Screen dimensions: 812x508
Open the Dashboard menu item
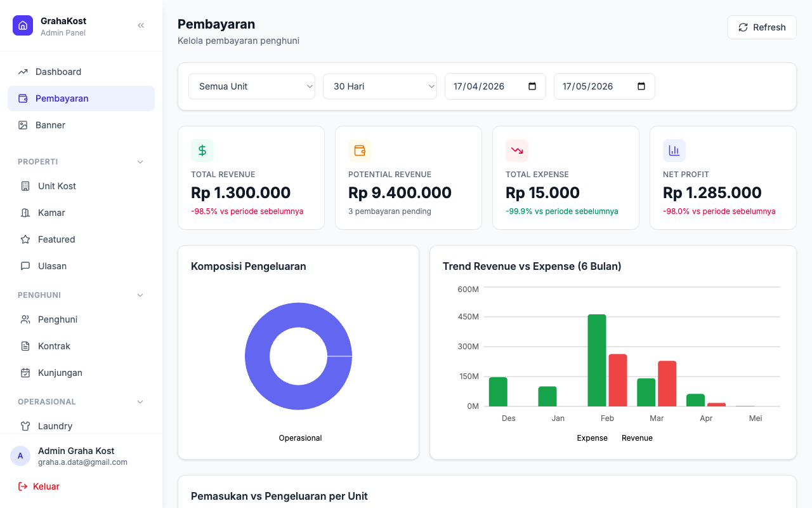[x=81, y=72]
